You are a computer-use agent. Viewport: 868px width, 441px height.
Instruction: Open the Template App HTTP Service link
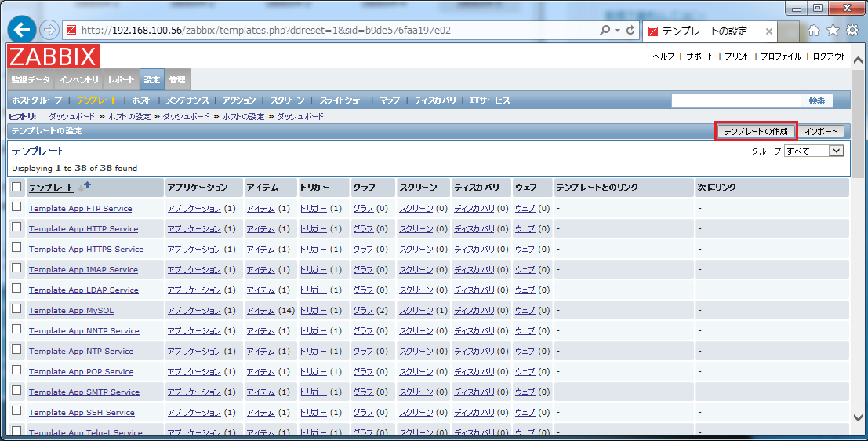[83, 228]
